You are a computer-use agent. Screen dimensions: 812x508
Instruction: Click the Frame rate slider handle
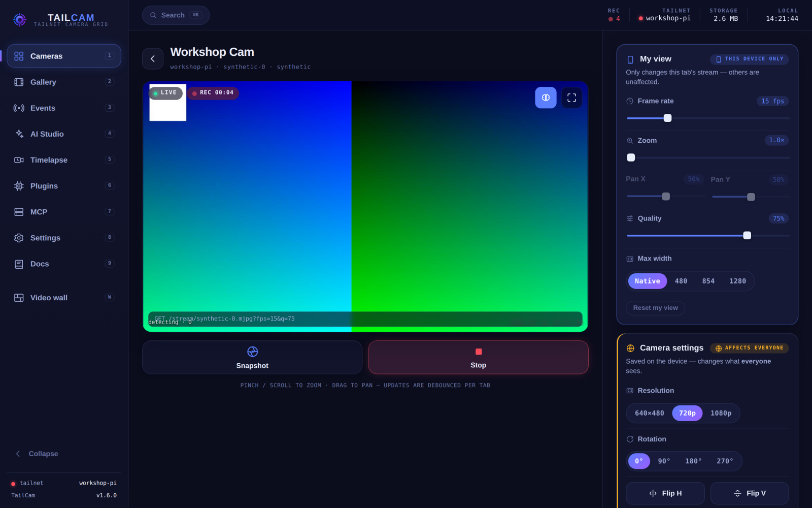[x=667, y=118]
